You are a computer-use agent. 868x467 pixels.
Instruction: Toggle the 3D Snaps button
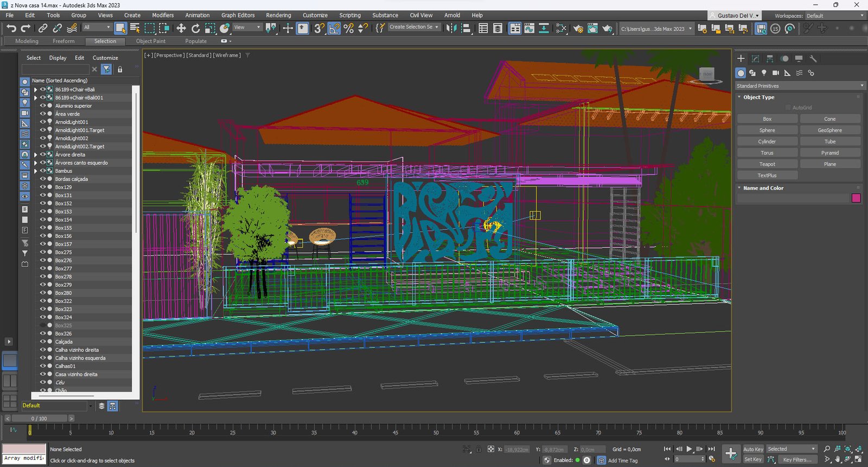320,28
